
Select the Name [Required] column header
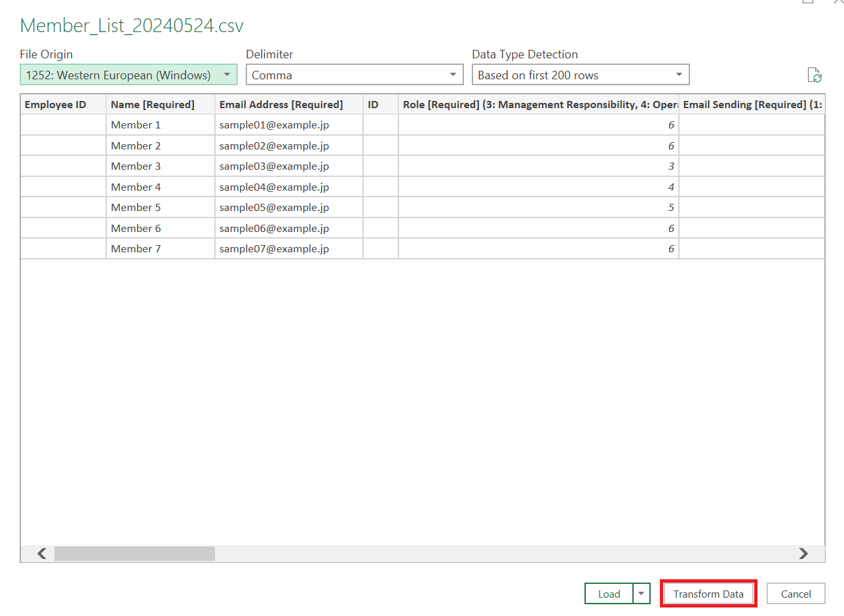tap(160, 104)
